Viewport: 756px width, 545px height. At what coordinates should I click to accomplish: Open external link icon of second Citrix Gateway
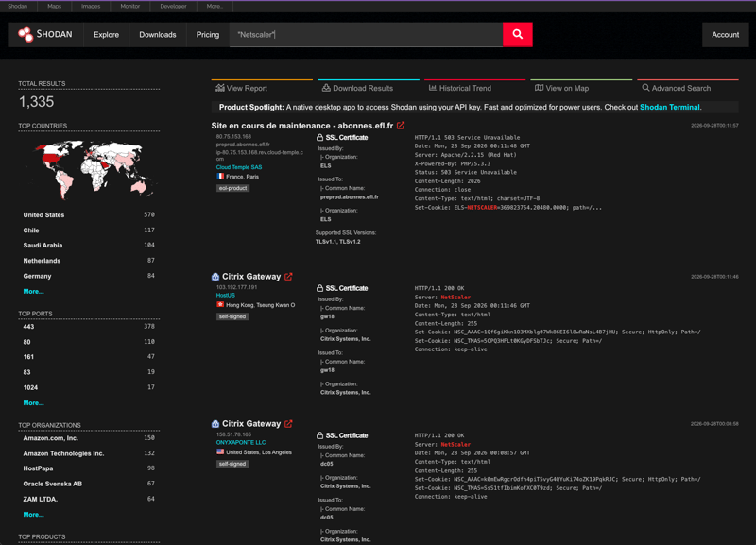[x=288, y=423]
